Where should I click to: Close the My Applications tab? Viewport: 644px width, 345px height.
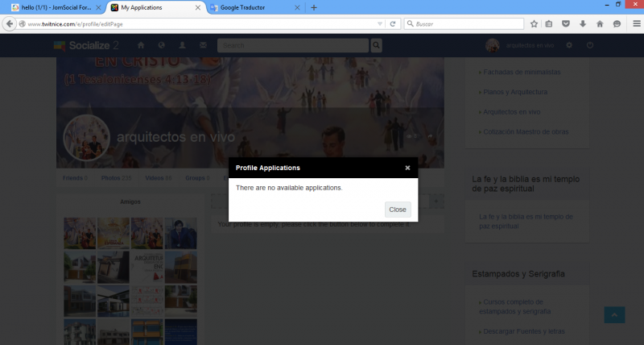[197, 7]
